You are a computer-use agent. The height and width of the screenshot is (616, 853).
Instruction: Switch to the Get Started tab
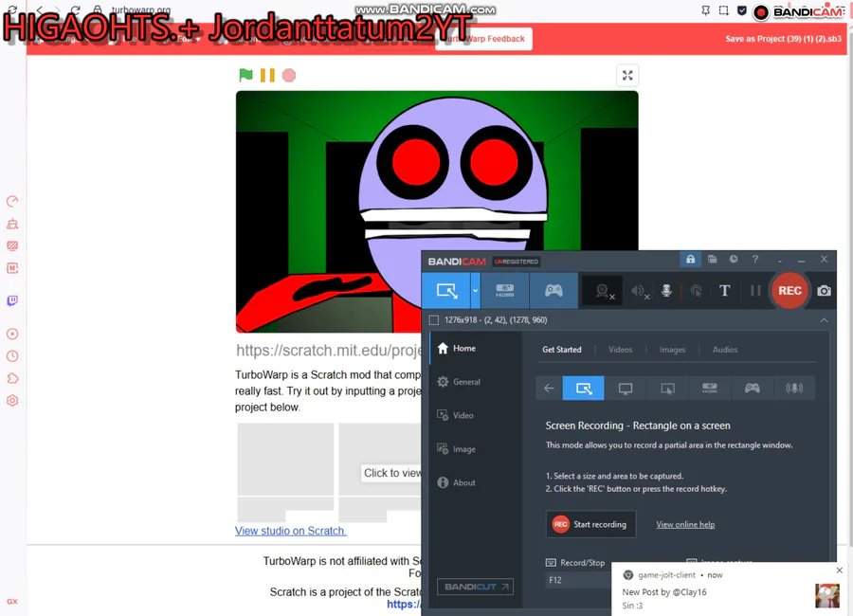tap(562, 350)
